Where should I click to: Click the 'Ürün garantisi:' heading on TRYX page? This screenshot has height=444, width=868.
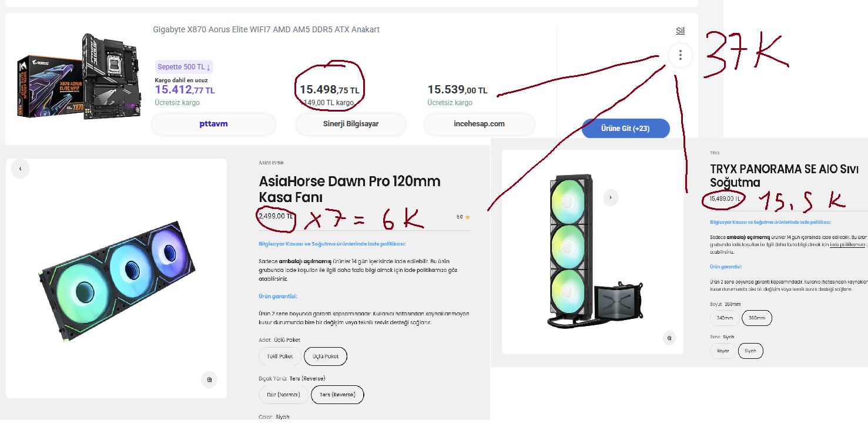coord(726,267)
